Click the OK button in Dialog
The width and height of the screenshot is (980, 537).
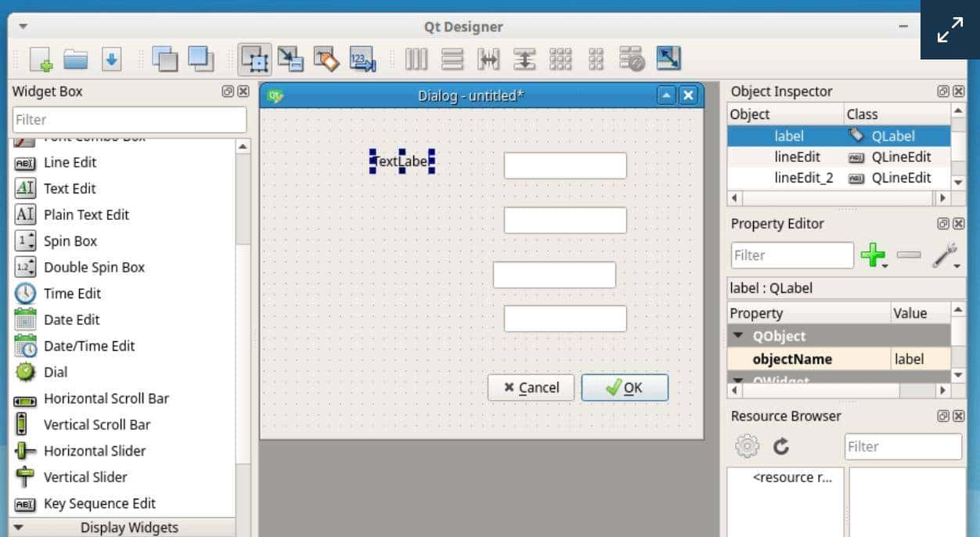point(625,387)
